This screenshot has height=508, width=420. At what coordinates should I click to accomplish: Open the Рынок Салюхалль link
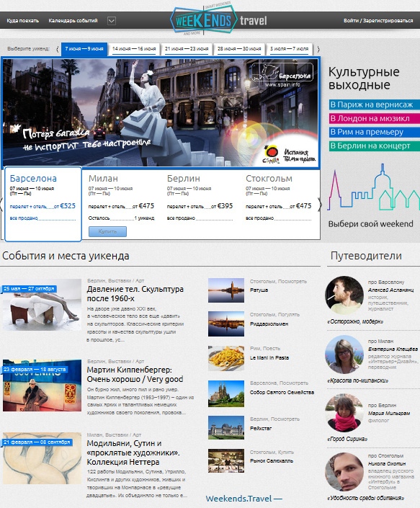pos(272,460)
